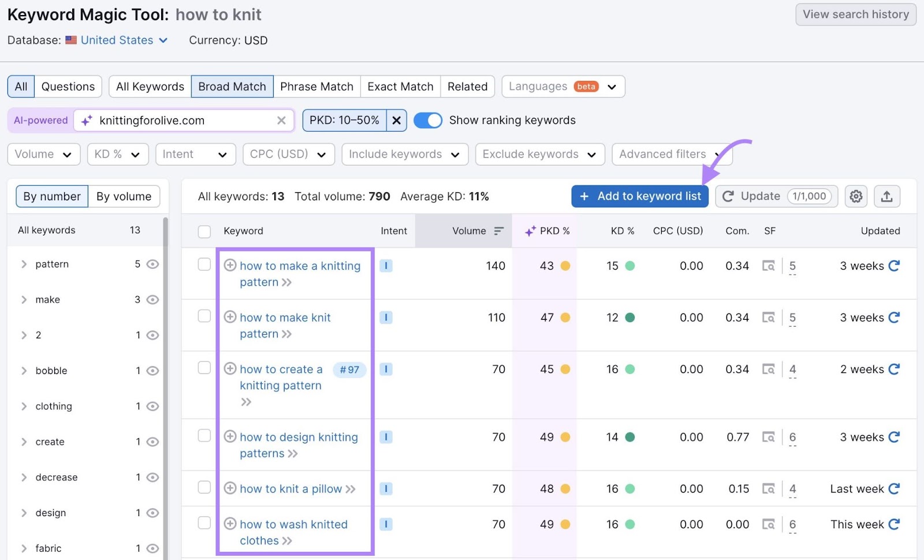View SERP for 'how to wash knitted clothes'
Screen dimensions: 924x560
(768, 524)
